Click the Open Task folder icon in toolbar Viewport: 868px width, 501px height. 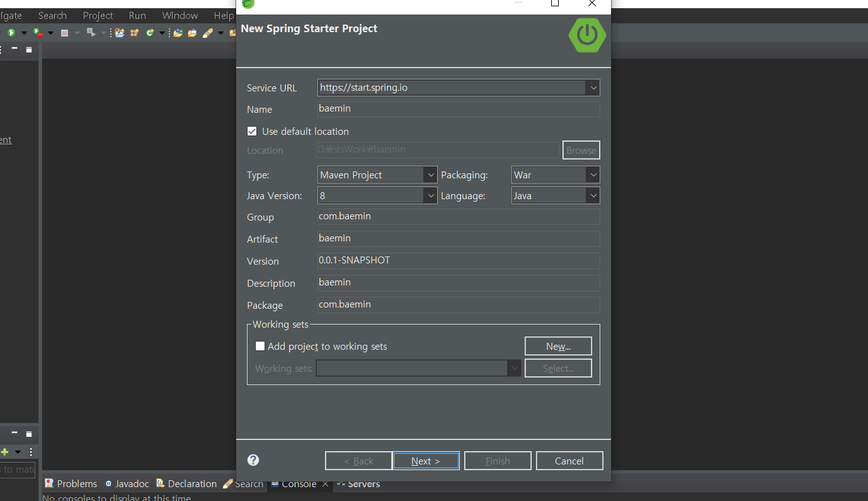(x=192, y=33)
